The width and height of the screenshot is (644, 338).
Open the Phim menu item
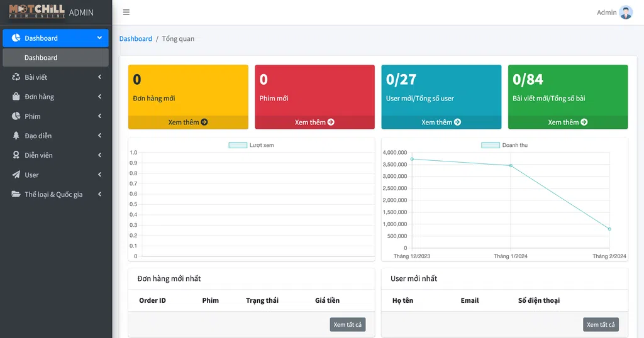point(55,116)
